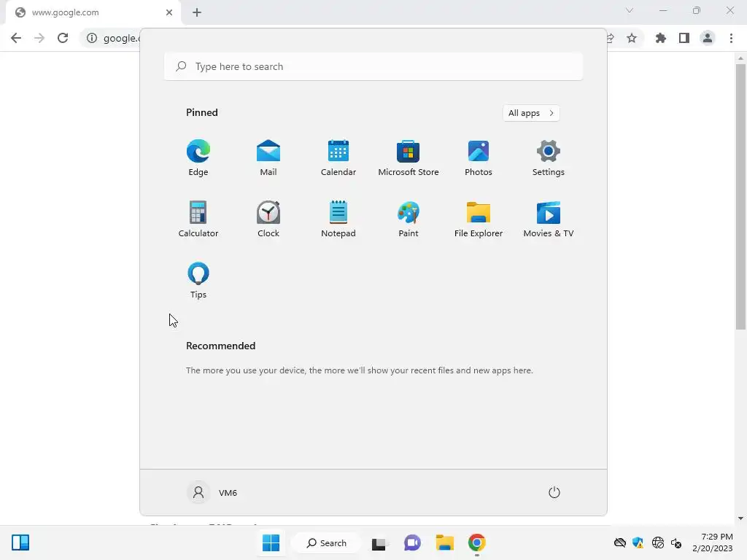Open the Paint app
Image resolution: width=747 pixels, height=560 pixels.
click(x=409, y=219)
